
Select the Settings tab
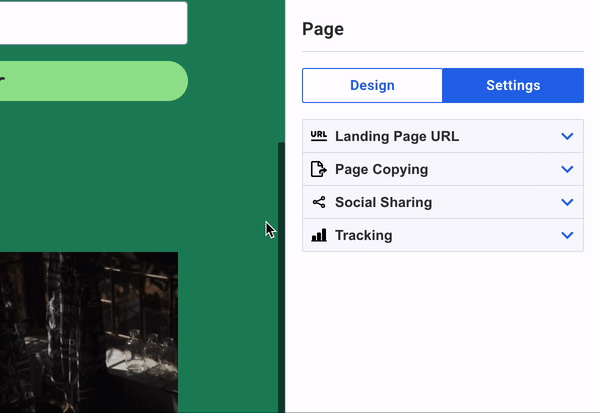click(513, 86)
